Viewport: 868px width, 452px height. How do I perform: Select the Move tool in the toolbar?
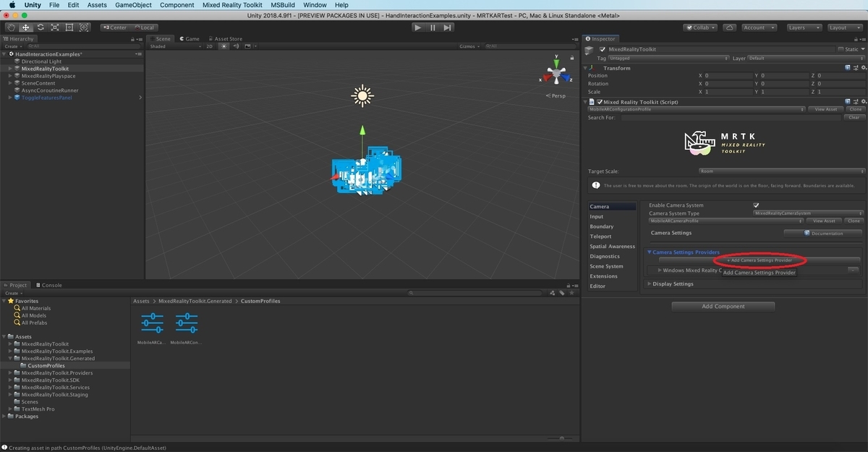pyautogui.click(x=26, y=27)
